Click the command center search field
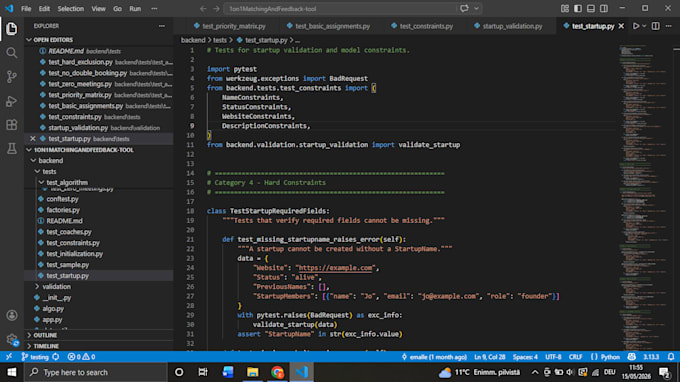 tap(340, 9)
